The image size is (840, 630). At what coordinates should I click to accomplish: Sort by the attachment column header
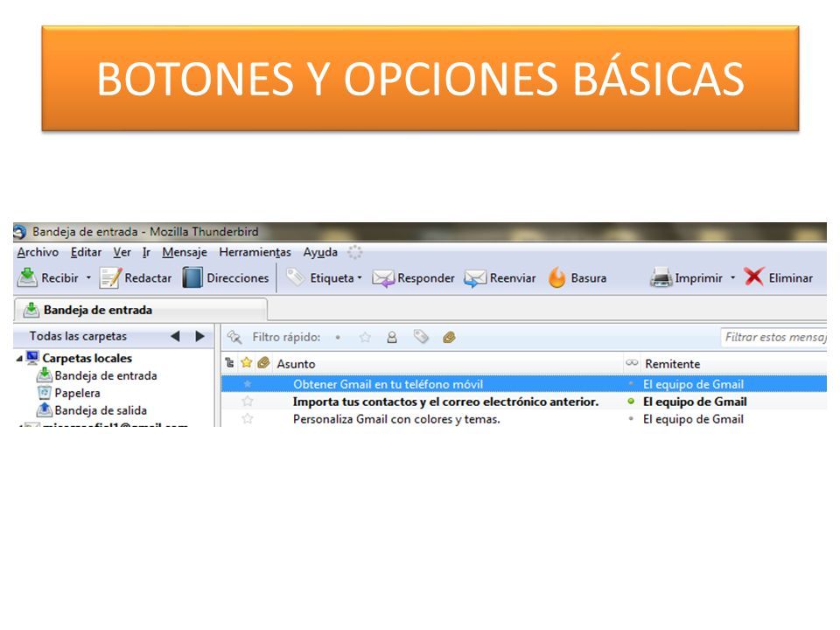(x=263, y=363)
